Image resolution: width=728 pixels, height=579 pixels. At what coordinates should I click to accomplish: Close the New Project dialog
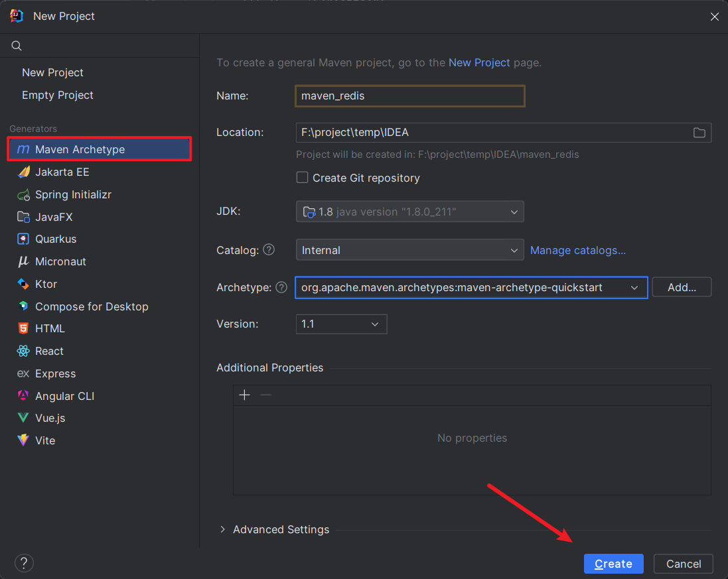pyautogui.click(x=715, y=17)
